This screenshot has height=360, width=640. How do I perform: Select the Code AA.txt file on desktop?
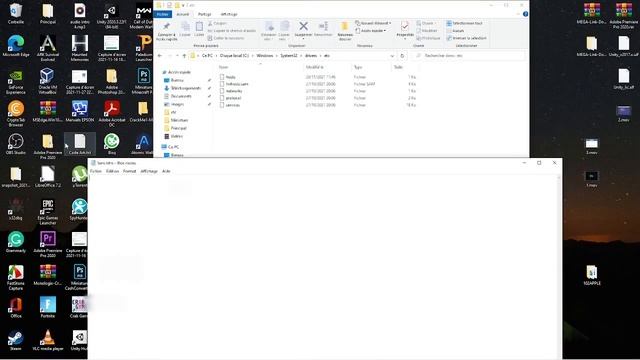pos(80,144)
